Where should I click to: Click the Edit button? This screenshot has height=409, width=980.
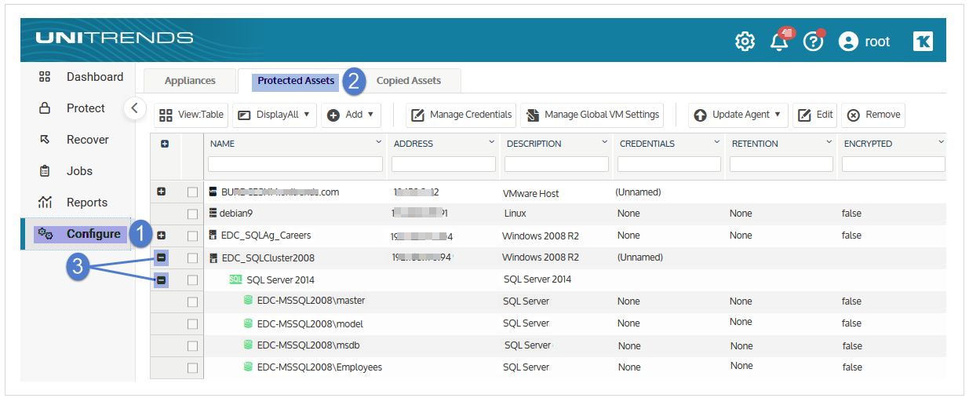click(815, 115)
